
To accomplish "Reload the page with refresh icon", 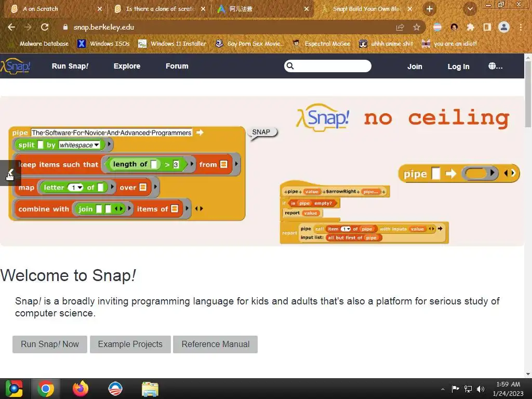I will coord(45,27).
